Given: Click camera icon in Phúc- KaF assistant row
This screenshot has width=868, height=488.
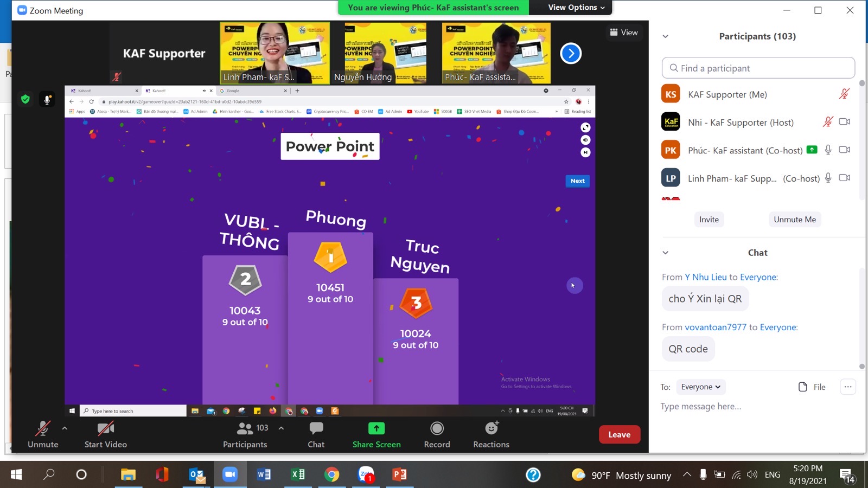Looking at the screenshot, I should click(845, 150).
